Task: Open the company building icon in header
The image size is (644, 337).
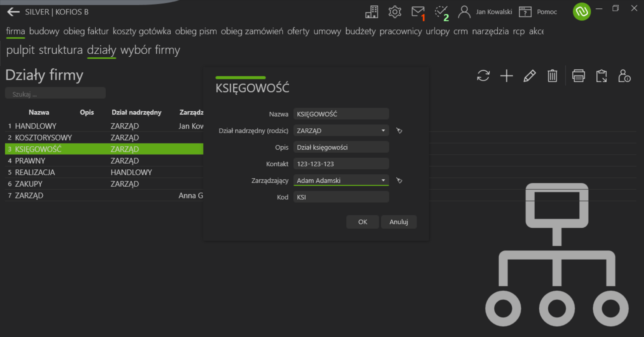Action: click(371, 12)
